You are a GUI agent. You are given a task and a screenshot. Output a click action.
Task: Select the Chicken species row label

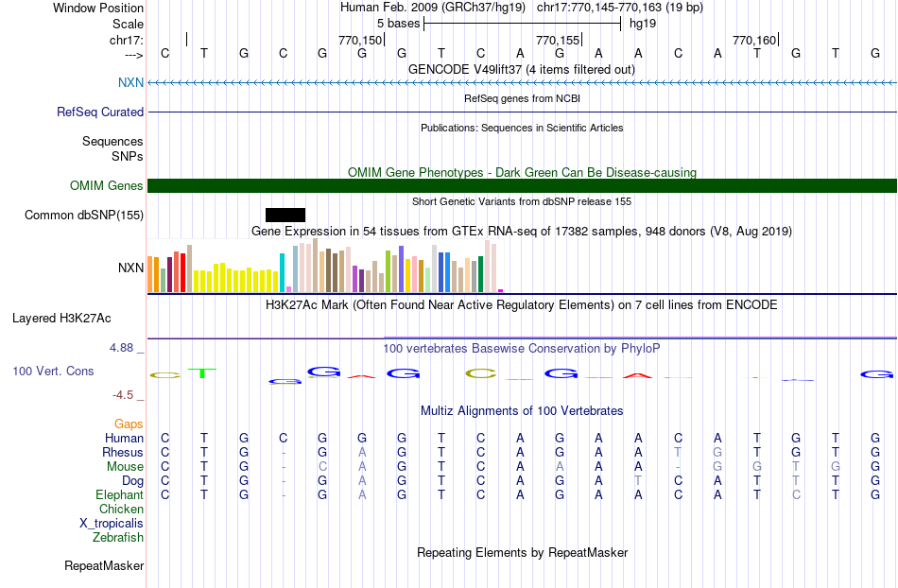point(121,509)
